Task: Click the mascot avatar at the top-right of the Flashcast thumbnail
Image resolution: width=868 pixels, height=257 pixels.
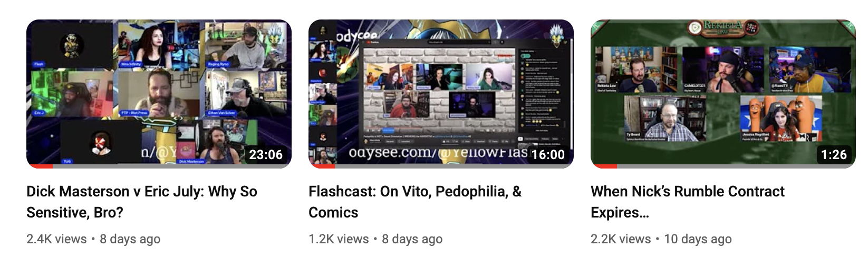Action: click(558, 36)
